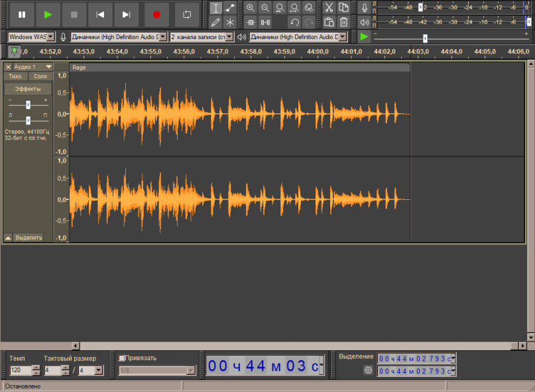Select the Envelope tool
The width and height of the screenshot is (535, 392).
(x=230, y=8)
